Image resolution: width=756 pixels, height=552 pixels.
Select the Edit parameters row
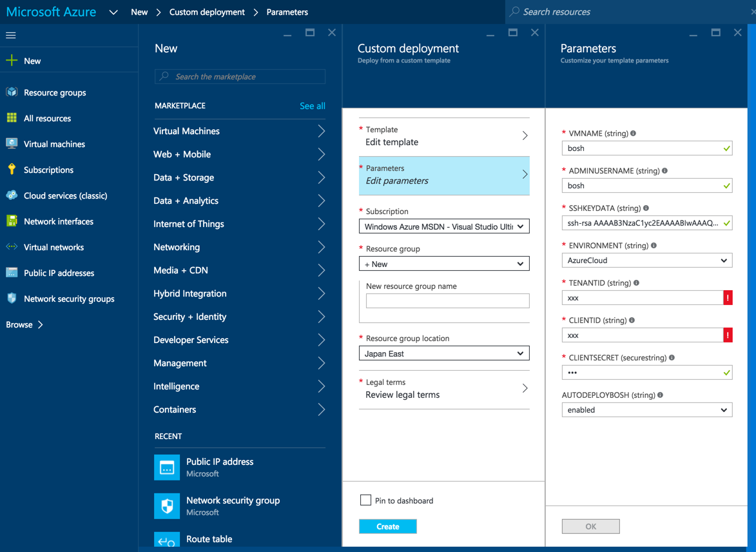point(444,175)
